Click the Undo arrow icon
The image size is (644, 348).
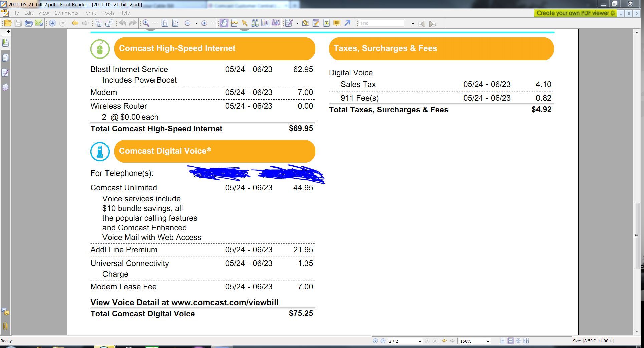[123, 23]
